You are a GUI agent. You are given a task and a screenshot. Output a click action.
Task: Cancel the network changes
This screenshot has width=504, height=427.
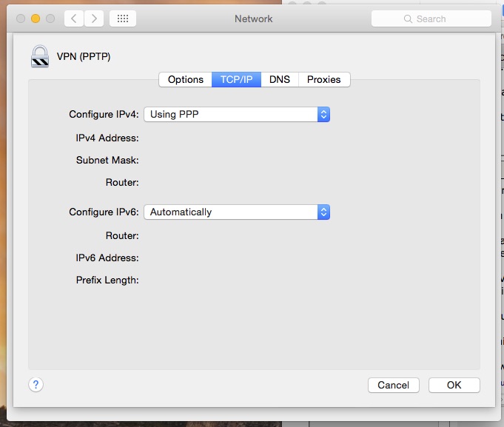(x=394, y=385)
